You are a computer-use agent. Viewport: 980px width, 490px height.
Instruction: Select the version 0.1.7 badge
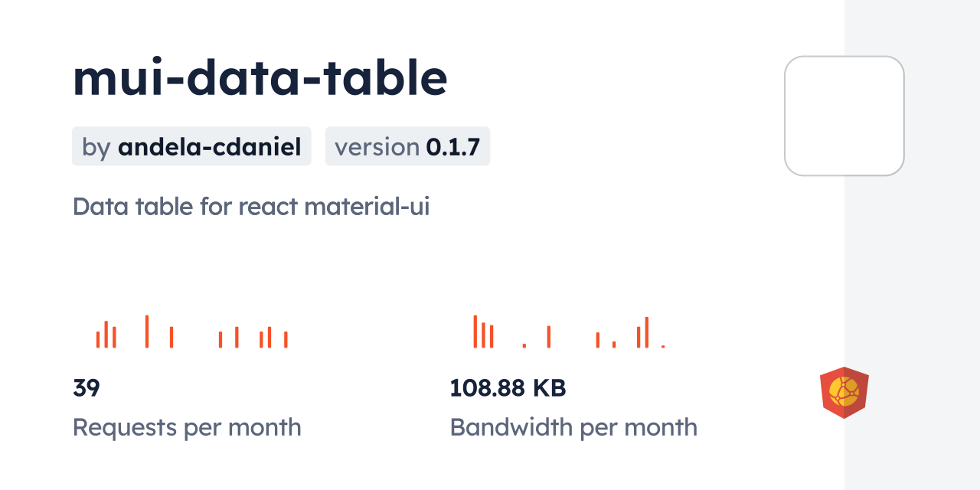tap(407, 146)
